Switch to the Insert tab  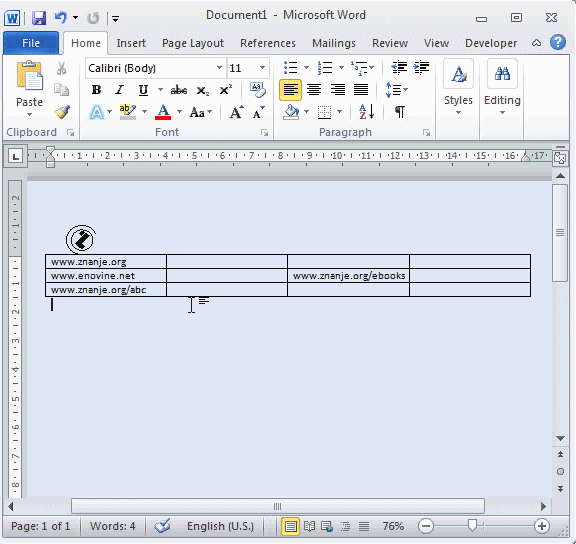[131, 43]
